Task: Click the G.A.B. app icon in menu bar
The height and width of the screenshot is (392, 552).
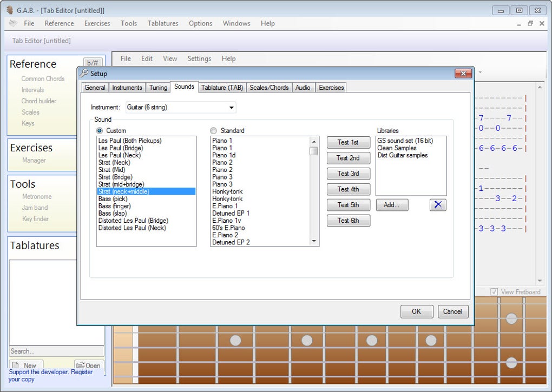Action: tap(13, 23)
